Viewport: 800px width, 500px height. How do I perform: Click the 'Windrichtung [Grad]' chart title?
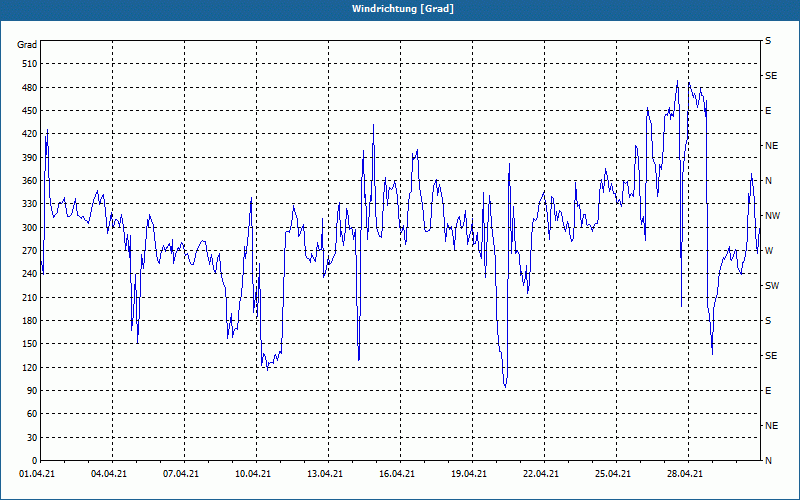(403, 9)
